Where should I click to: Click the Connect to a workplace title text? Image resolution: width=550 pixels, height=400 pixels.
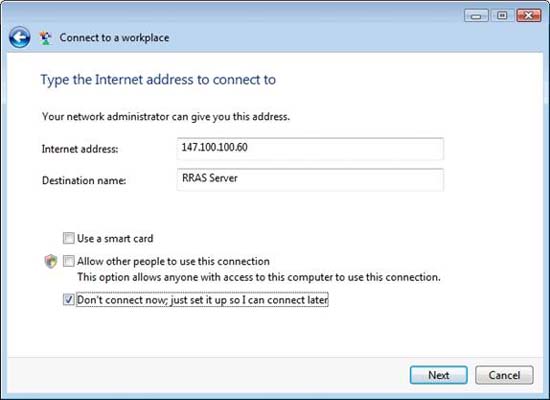click(114, 38)
